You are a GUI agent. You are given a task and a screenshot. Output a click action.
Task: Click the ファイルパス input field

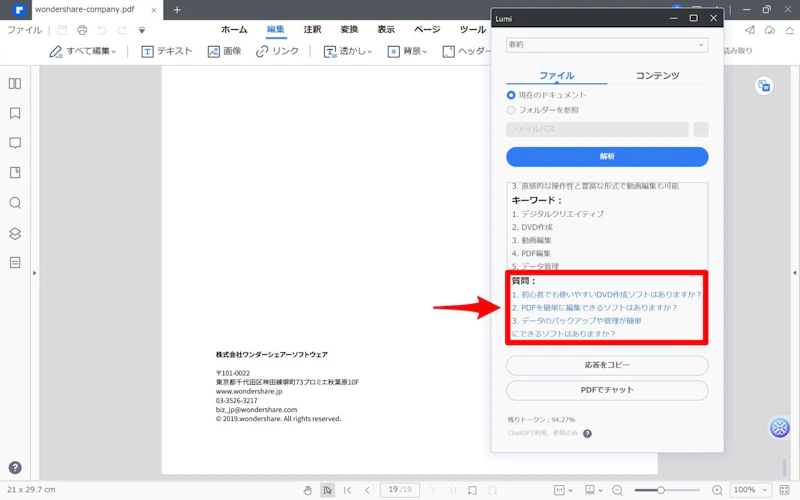[597, 129]
